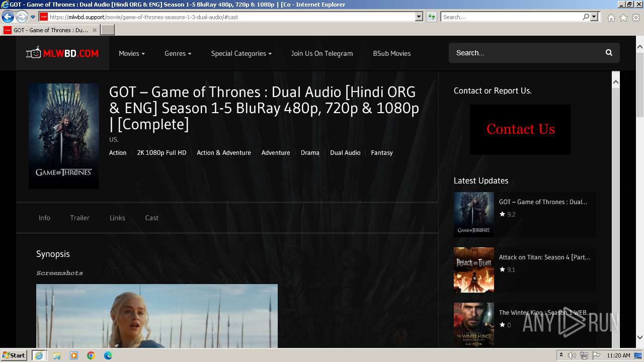Open GOT thumbnail in Latest Updates
The image size is (644, 362).
point(474,215)
